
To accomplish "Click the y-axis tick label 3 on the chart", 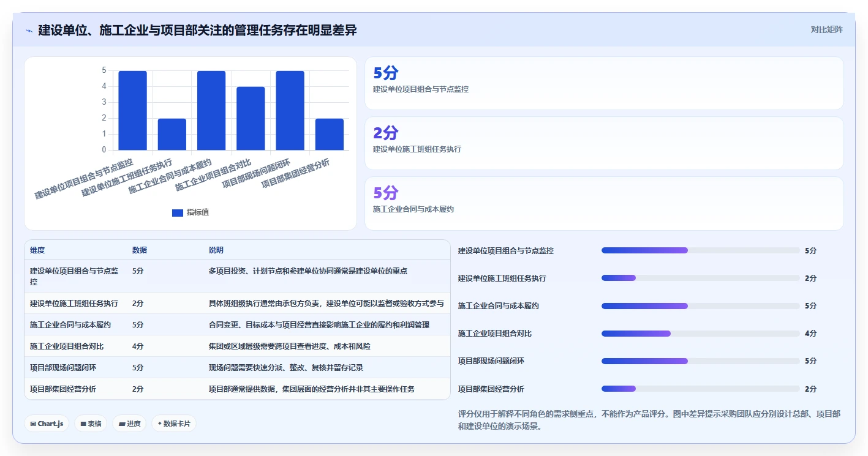I will point(104,102).
